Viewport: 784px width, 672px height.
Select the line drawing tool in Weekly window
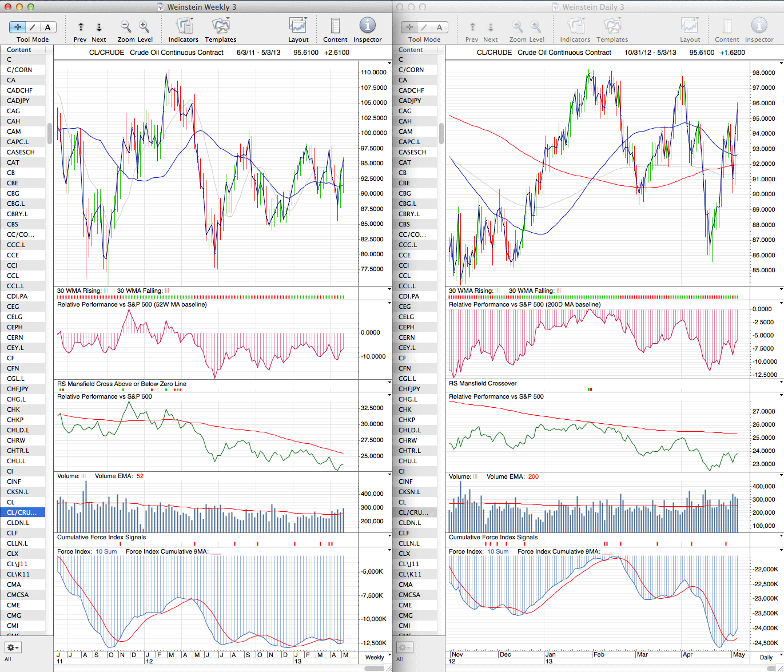coord(33,27)
